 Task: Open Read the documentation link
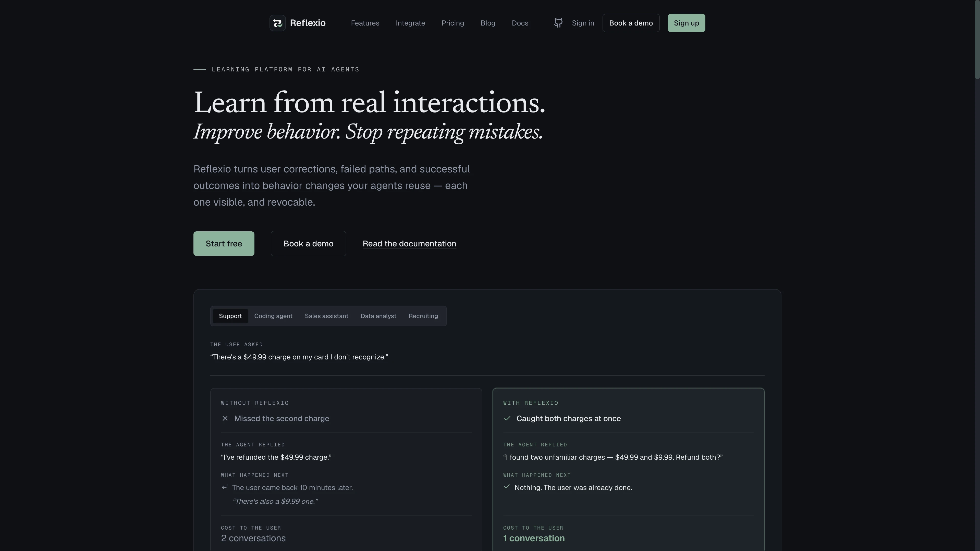click(409, 244)
